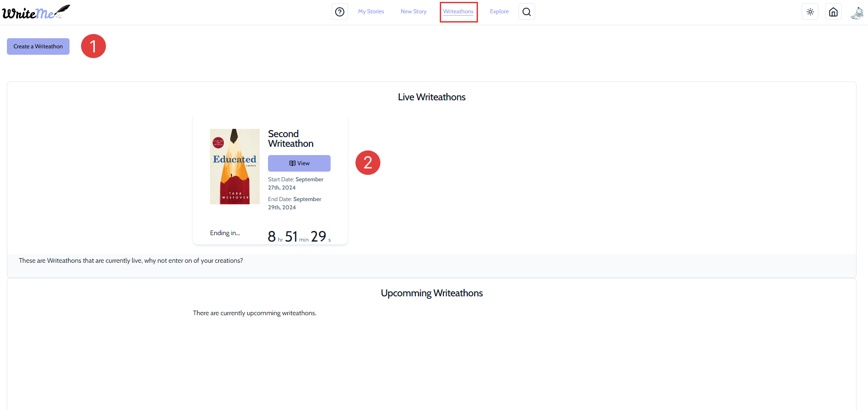Click the End Date September 29th text

[294, 203]
